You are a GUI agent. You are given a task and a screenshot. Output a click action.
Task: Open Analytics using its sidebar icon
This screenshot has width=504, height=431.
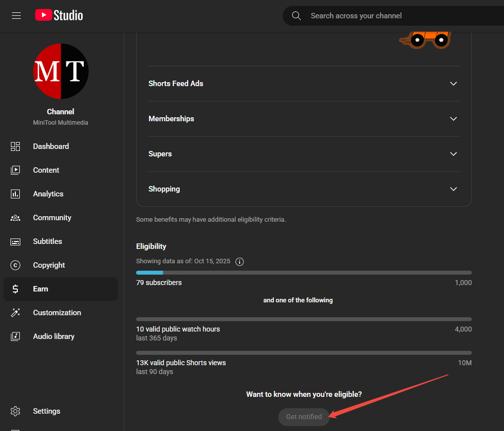(x=15, y=193)
